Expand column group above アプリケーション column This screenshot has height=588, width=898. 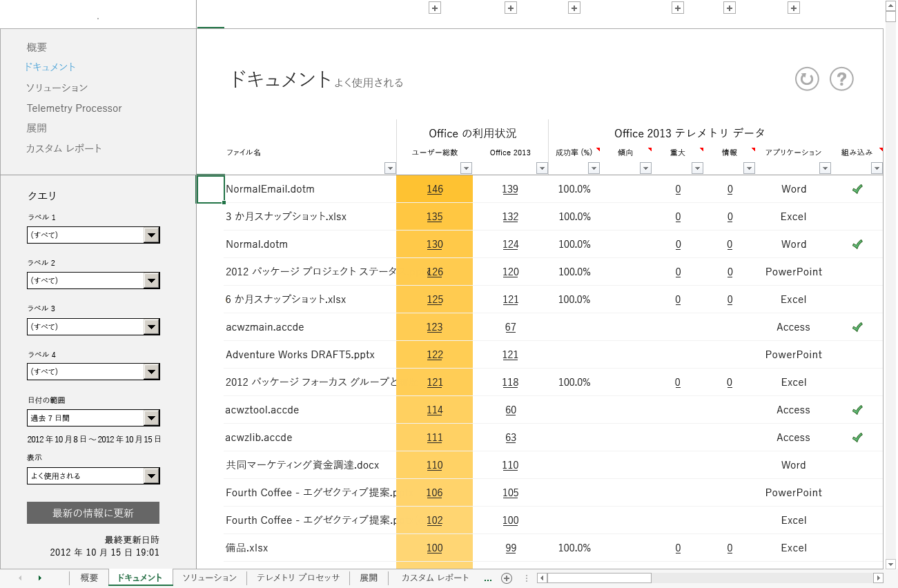tap(794, 8)
